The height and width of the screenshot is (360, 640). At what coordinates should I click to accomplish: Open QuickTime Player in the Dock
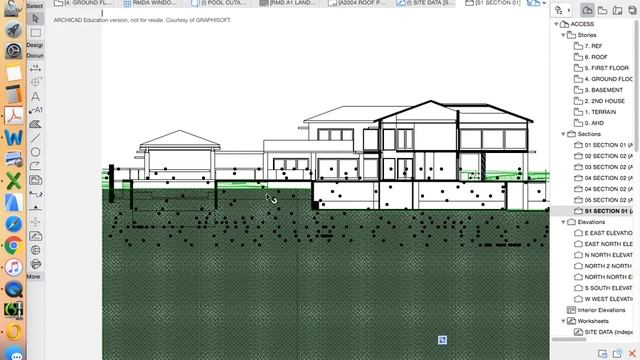(x=13, y=289)
